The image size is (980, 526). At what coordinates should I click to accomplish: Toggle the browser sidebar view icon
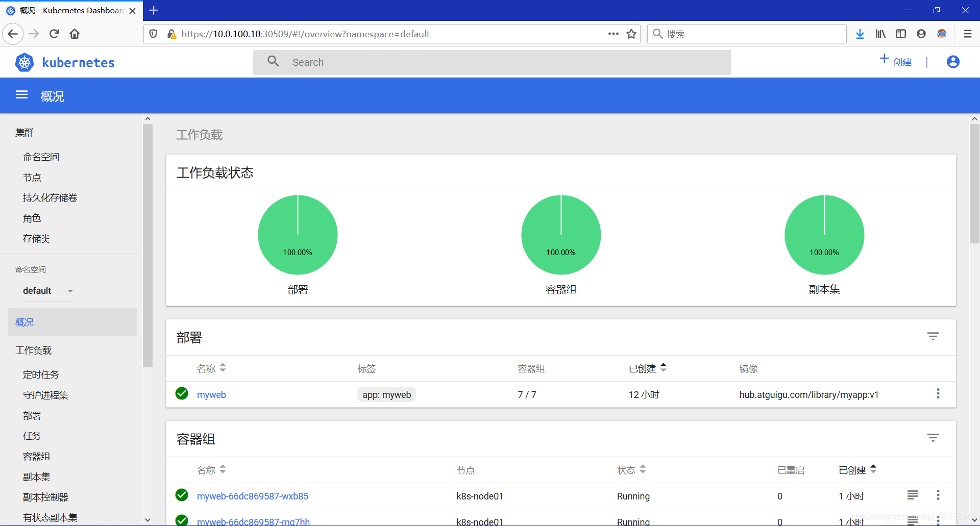coord(901,34)
